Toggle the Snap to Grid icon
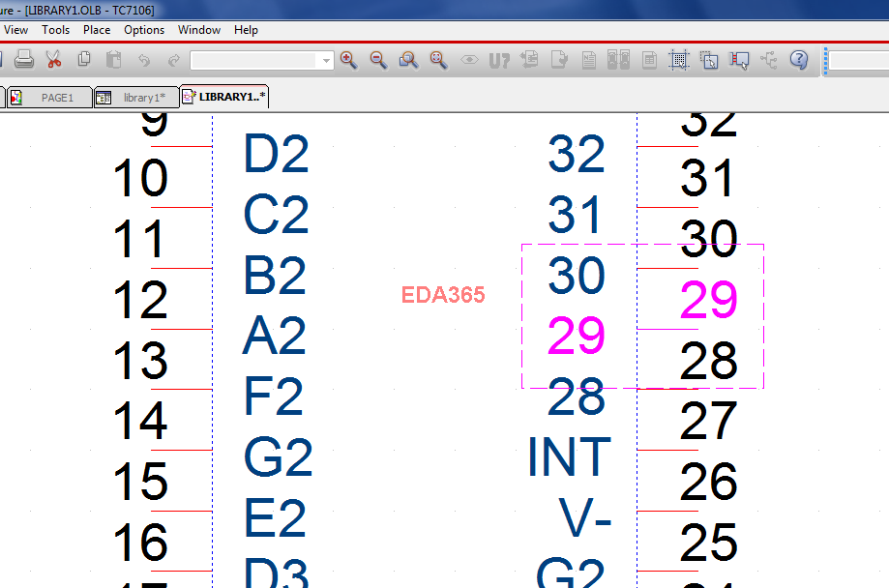The image size is (889, 588). (679, 60)
